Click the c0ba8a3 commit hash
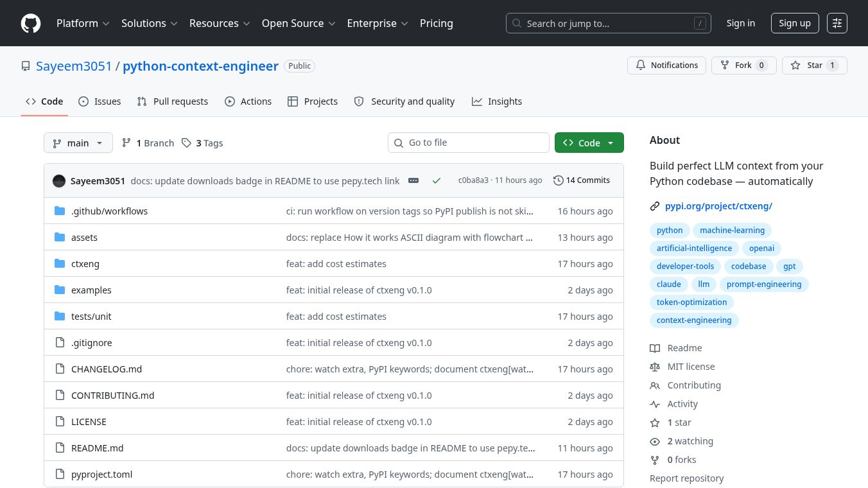The width and height of the screenshot is (868, 488). click(473, 180)
